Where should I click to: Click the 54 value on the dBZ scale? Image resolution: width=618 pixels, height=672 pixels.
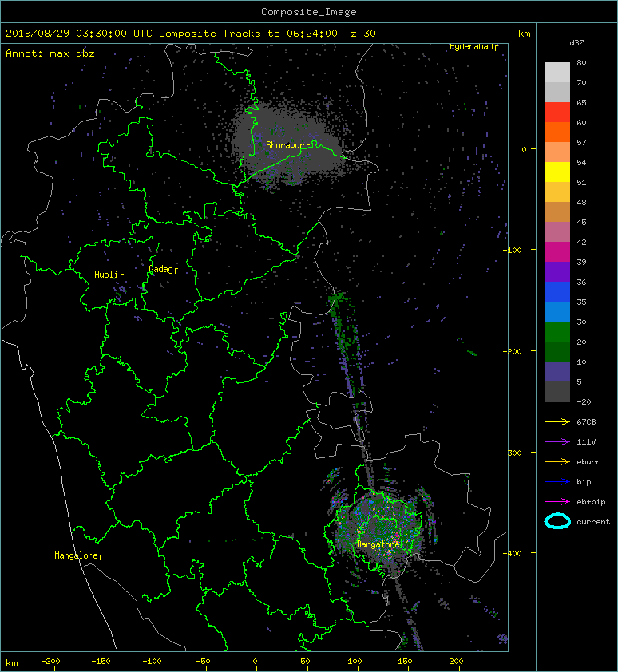click(581, 163)
